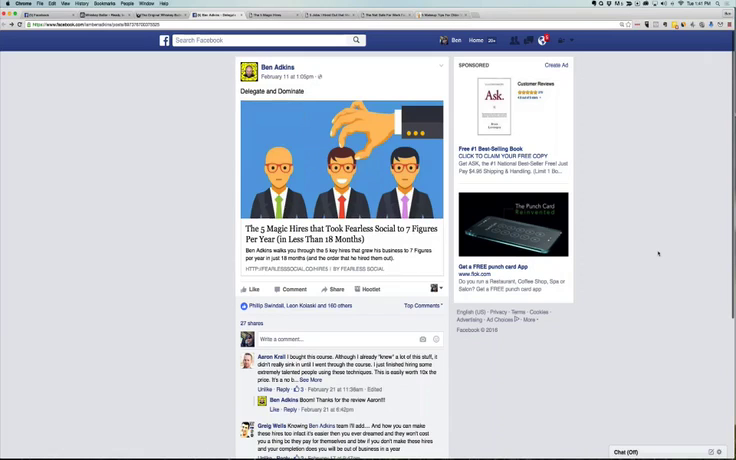Click the Punch Card Reinvented ad image
The image size is (736, 460).
click(514, 224)
